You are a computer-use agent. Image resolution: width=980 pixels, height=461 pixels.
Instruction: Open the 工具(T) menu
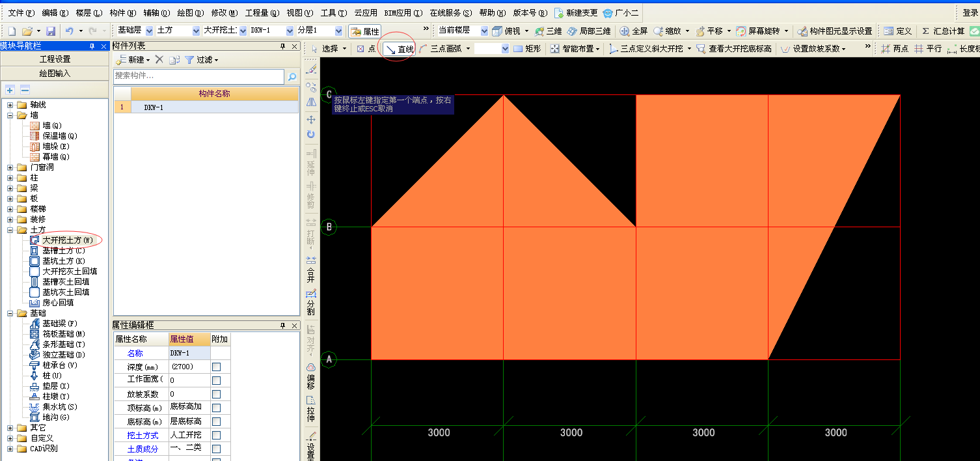pos(334,13)
